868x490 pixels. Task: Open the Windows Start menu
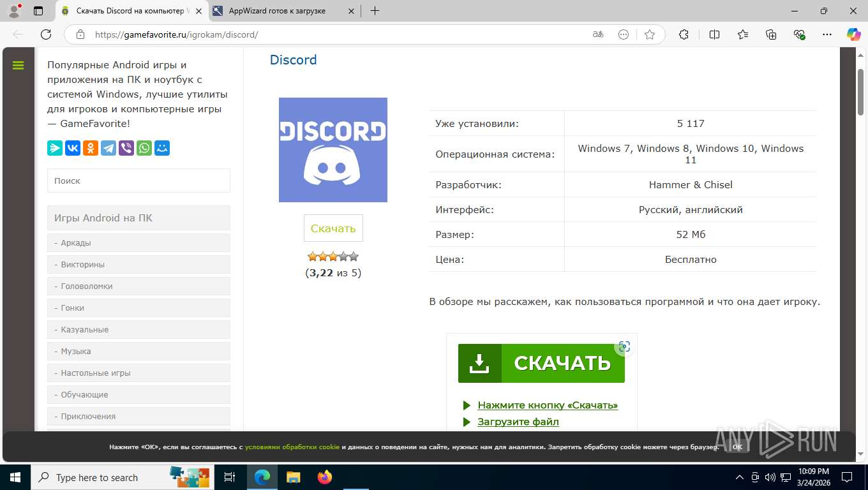click(x=15, y=477)
